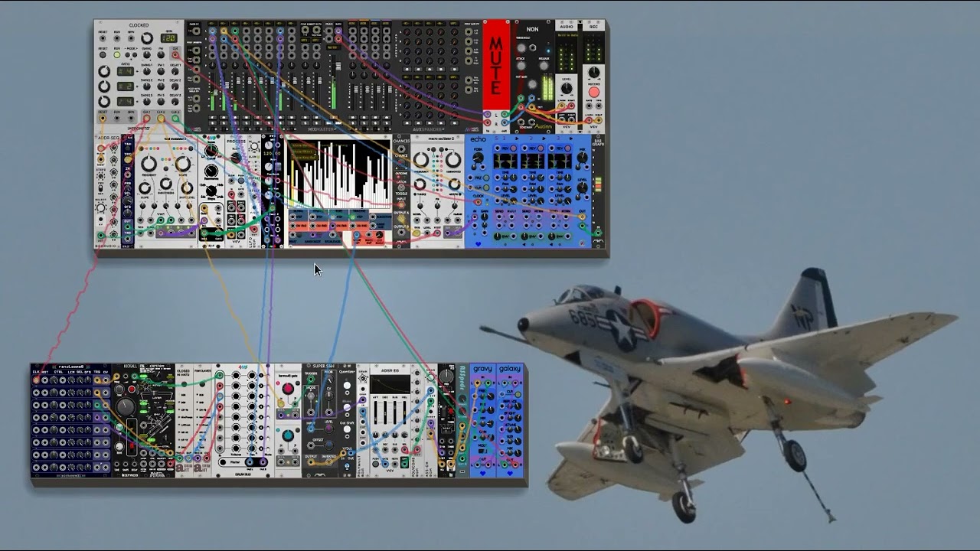Click the red button on KICKALL module

pos(132,390)
